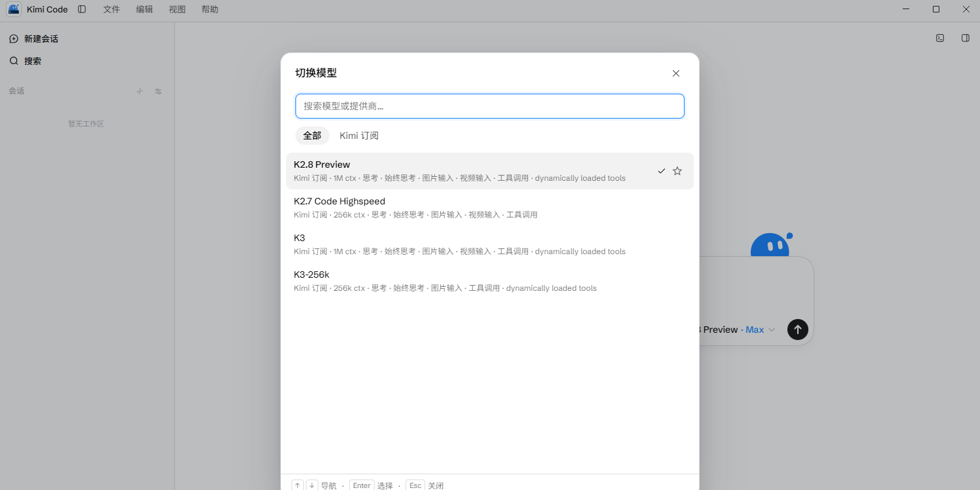This screenshot has width=980, height=490.
Task: Click the 选择 label in dialog footer
Action: tap(385, 485)
